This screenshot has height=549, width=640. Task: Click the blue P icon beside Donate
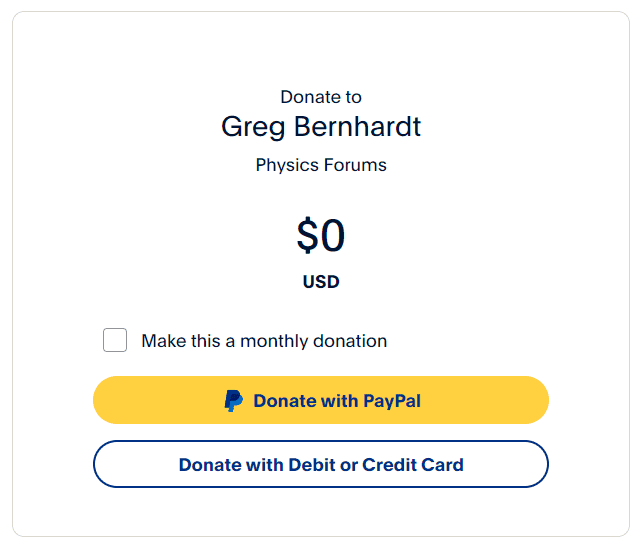(234, 400)
